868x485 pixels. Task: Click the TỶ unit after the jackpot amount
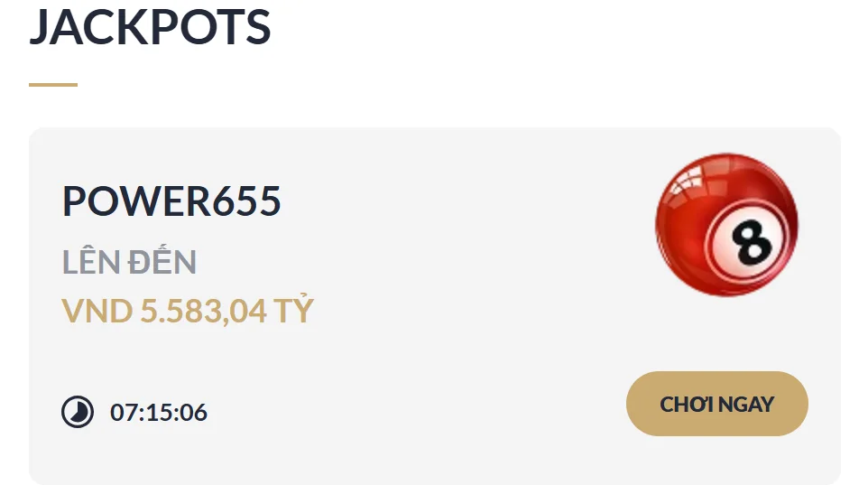tap(293, 309)
